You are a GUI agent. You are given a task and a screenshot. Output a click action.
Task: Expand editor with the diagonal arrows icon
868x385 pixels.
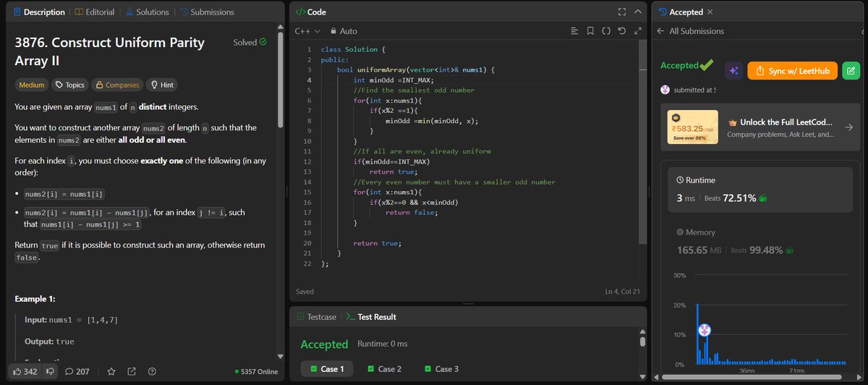pyautogui.click(x=637, y=31)
